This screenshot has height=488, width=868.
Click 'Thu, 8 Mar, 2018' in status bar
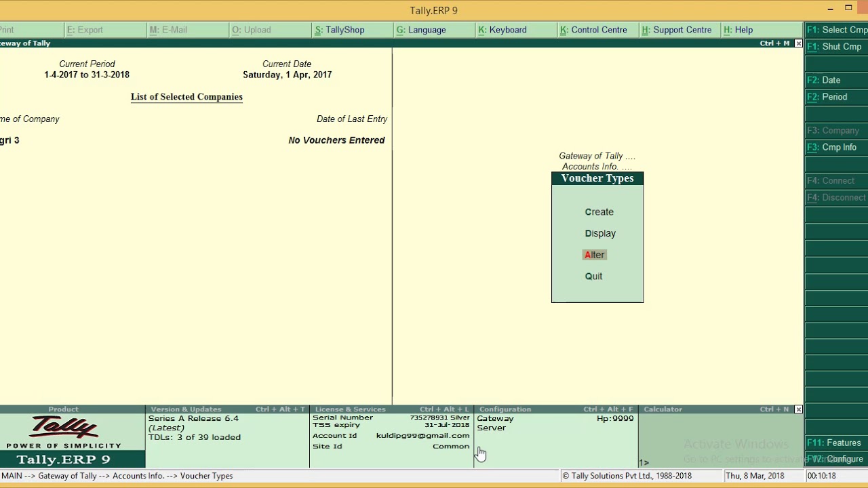[755, 476]
